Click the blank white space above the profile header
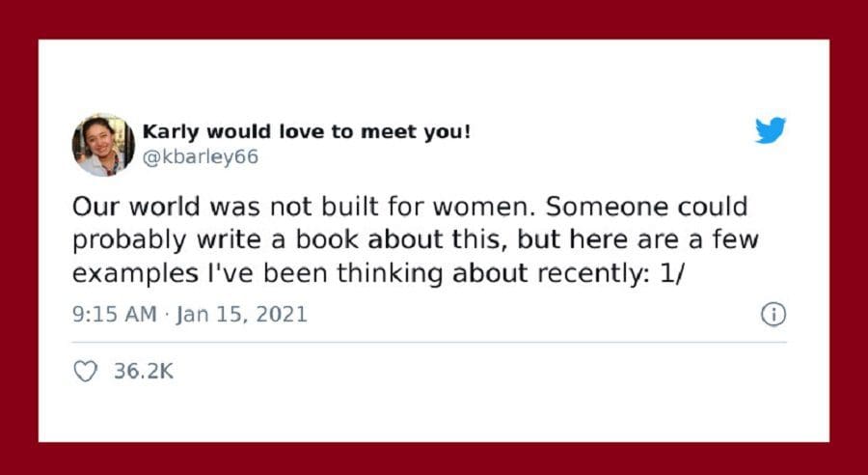Image resolution: width=868 pixels, height=475 pixels. pyautogui.click(x=434, y=75)
